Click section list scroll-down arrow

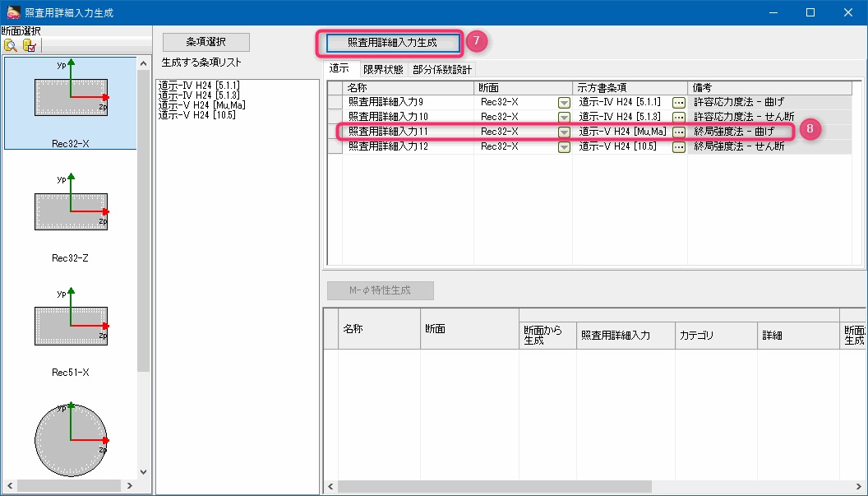(x=143, y=472)
